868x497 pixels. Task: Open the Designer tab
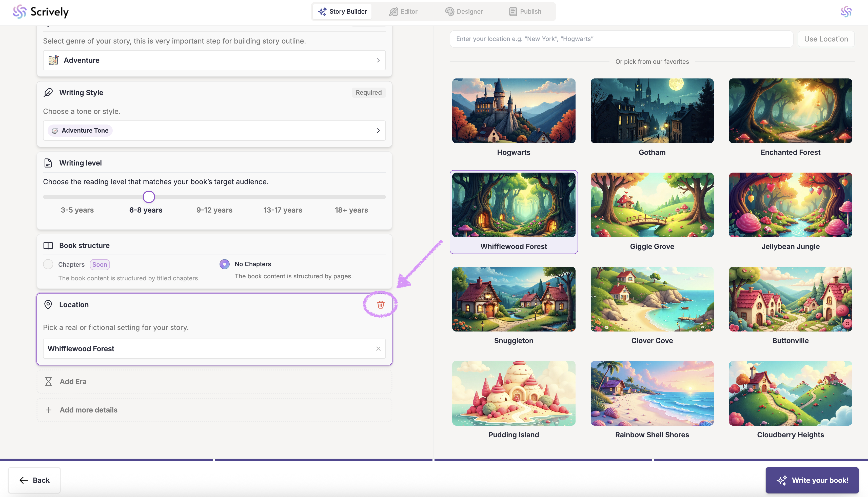coord(464,12)
